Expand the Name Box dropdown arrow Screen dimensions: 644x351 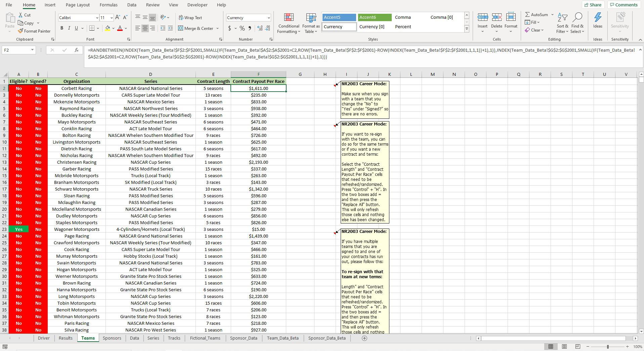[x=32, y=50]
